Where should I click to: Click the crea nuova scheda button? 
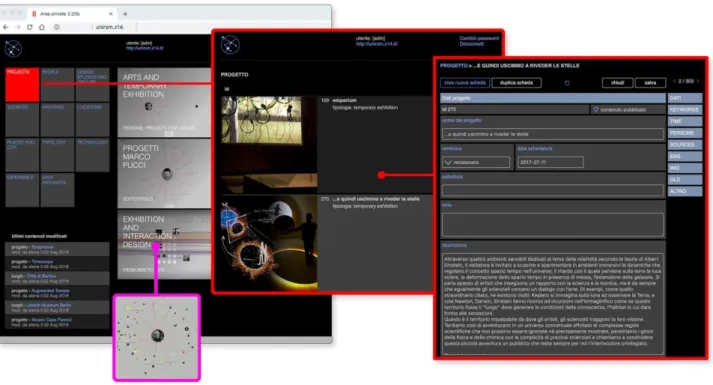465,83
